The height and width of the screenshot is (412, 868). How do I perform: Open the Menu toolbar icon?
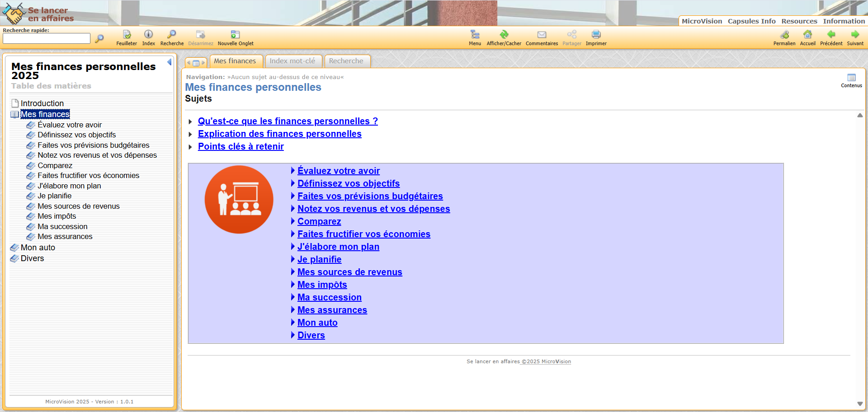click(475, 35)
